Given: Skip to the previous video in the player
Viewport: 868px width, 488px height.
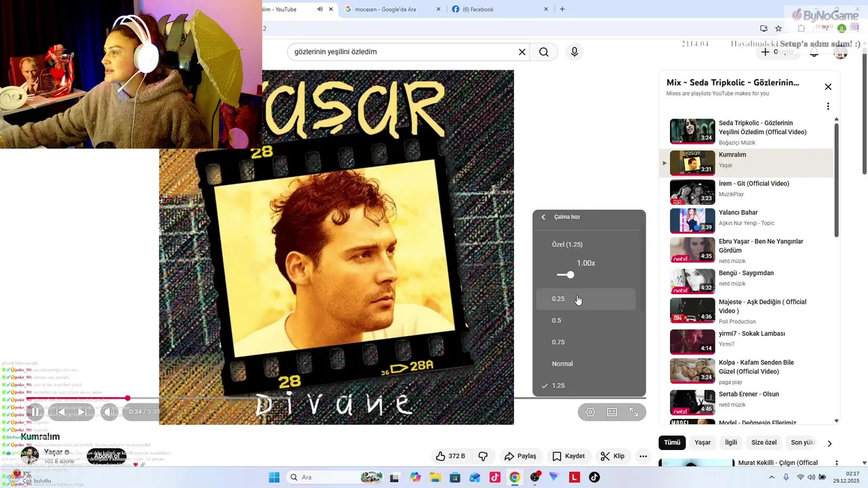Looking at the screenshot, I should pyautogui.click(x=60, y=411).
